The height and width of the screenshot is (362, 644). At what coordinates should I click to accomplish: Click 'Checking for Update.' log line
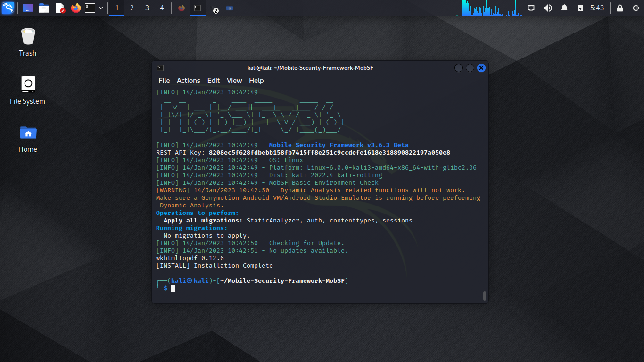click(x=250, y=243)
